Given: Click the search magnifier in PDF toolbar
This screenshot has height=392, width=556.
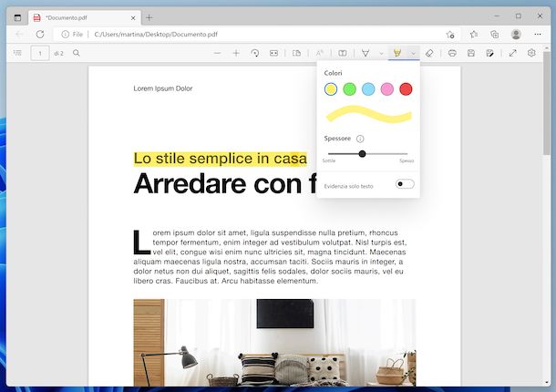Looking at the screenshot, I should [x=77, y=54].
